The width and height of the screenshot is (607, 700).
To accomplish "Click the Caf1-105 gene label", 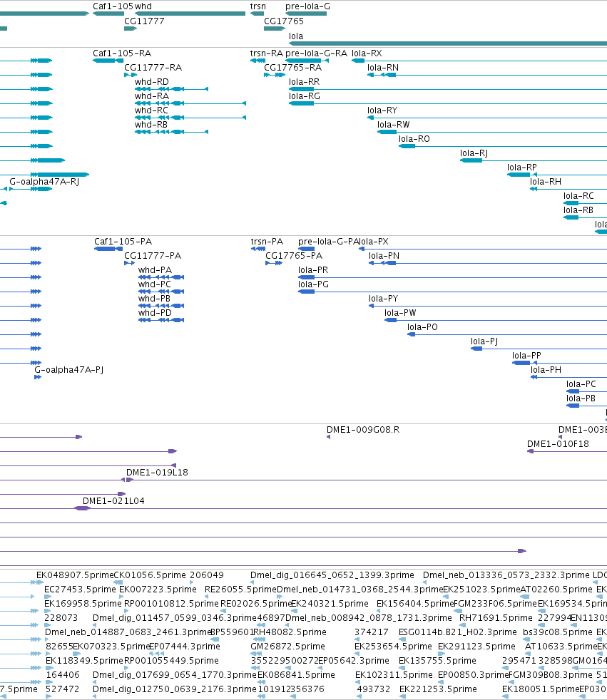I will click(113, 6).
